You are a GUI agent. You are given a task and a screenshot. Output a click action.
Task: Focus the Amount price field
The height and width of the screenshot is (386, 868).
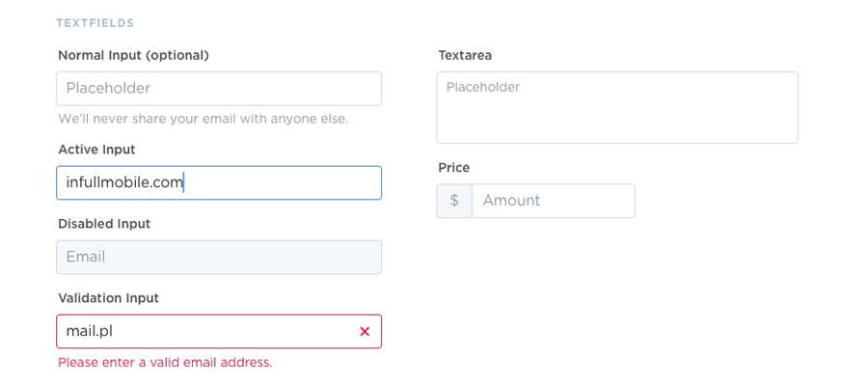[x=553, y=201]
